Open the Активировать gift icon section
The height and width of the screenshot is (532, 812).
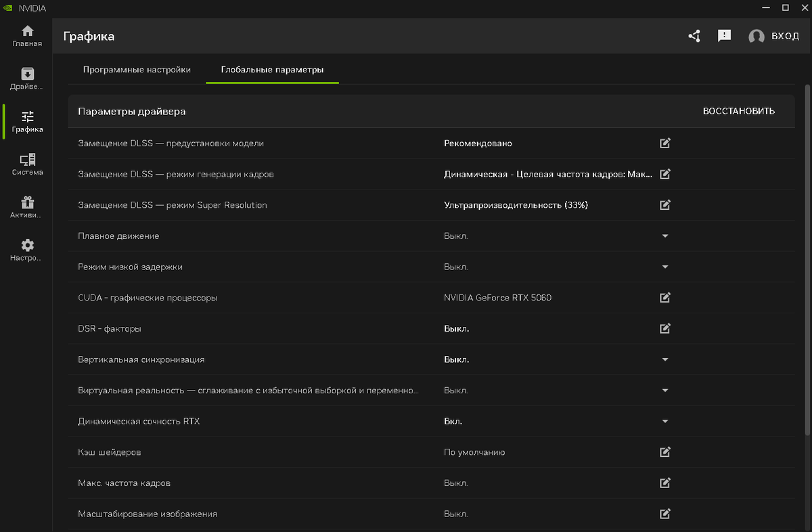27,208
